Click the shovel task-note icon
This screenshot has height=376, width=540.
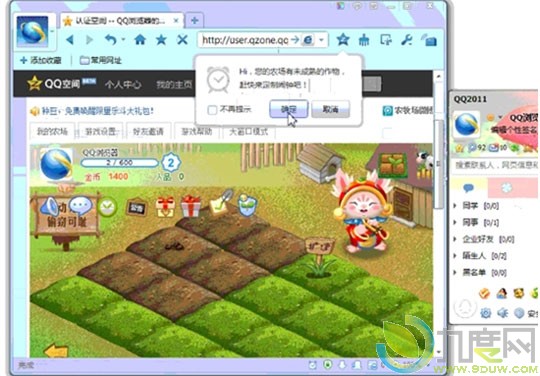point(221,203)
